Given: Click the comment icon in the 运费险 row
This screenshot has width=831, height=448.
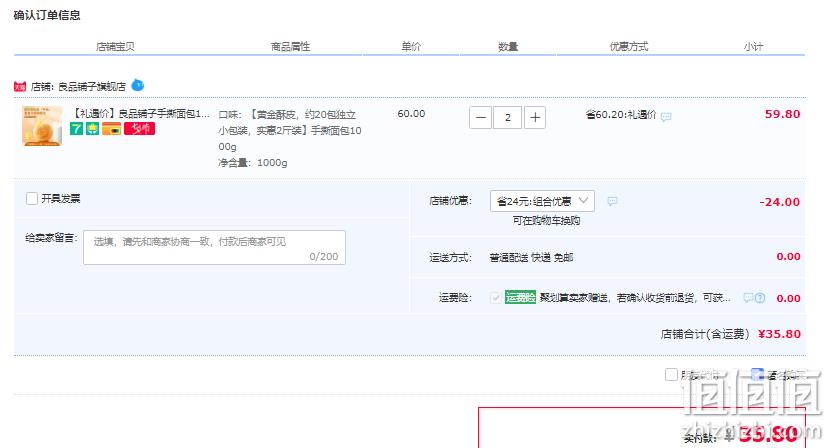Looking at the screenshot, I should 748,298.
